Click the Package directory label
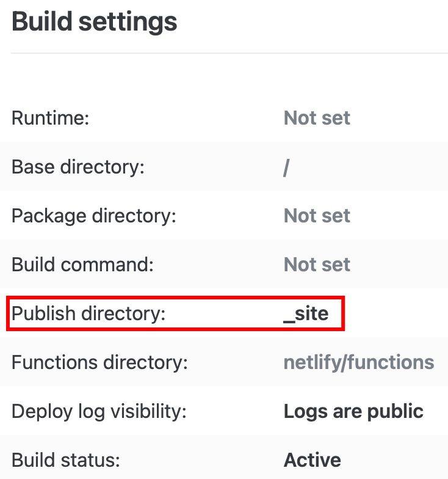This screenshot has width=448, height=479. [93, 216]
